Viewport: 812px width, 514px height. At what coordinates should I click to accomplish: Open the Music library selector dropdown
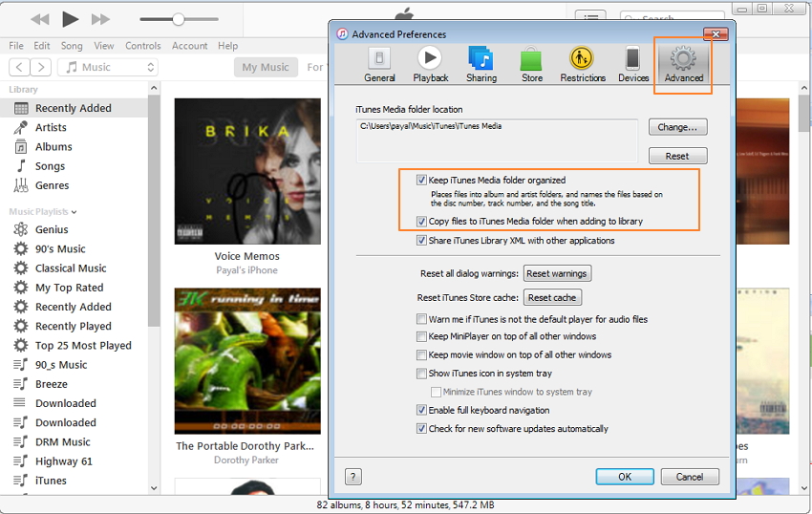(107, 67)
